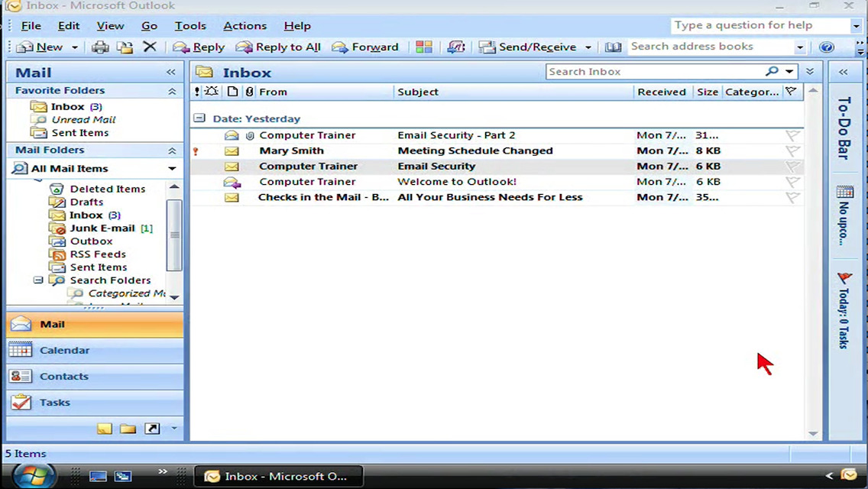Click Outlook icon in system tray
Screen dimensions: 868x489
pyautogui.click(x=849, y=475)
